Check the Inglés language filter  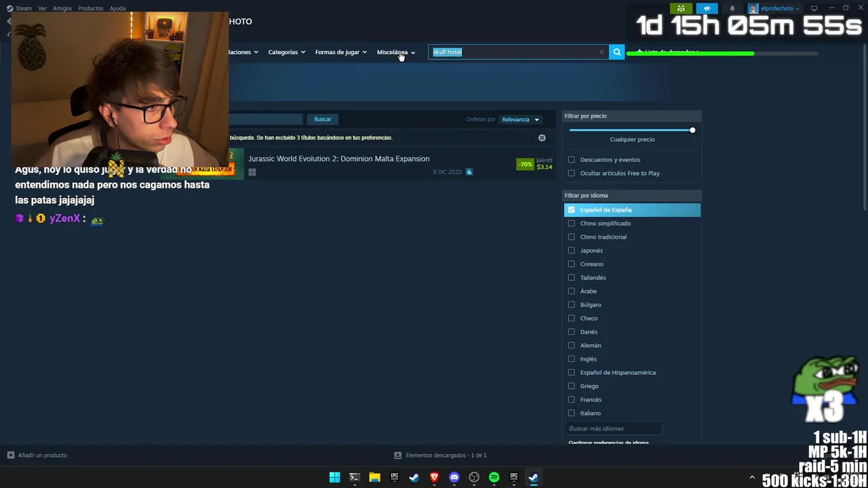tap(572, 359)
